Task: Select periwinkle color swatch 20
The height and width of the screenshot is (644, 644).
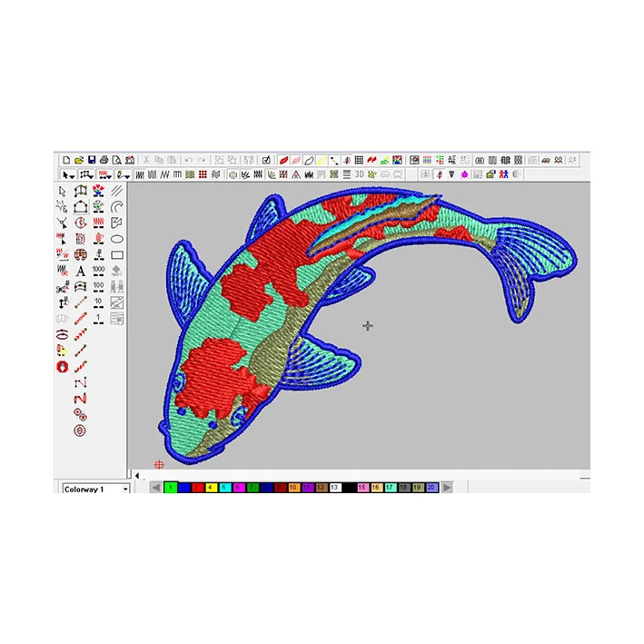Action: click(431, 488)
